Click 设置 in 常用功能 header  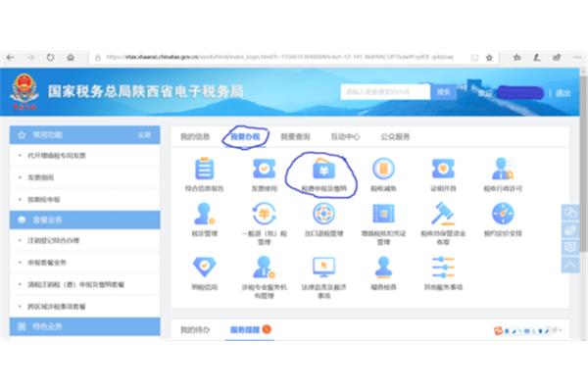(x=144, y=135)
